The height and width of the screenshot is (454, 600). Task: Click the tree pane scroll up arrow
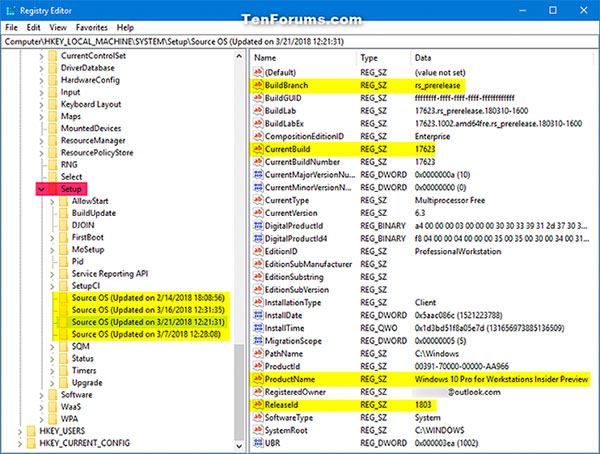click(239, 56)
